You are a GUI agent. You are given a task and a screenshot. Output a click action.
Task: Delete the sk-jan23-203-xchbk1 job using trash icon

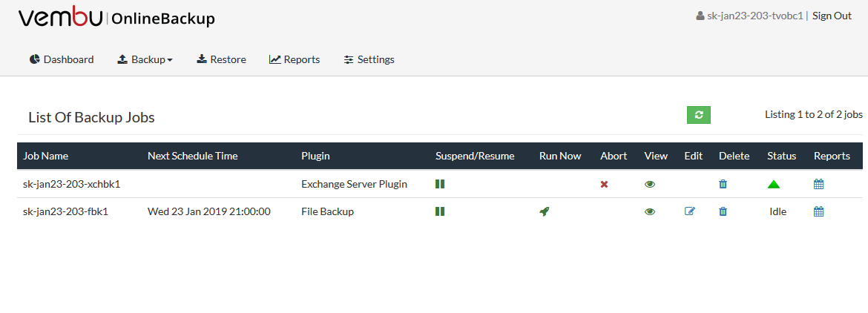tap(723, 184)
